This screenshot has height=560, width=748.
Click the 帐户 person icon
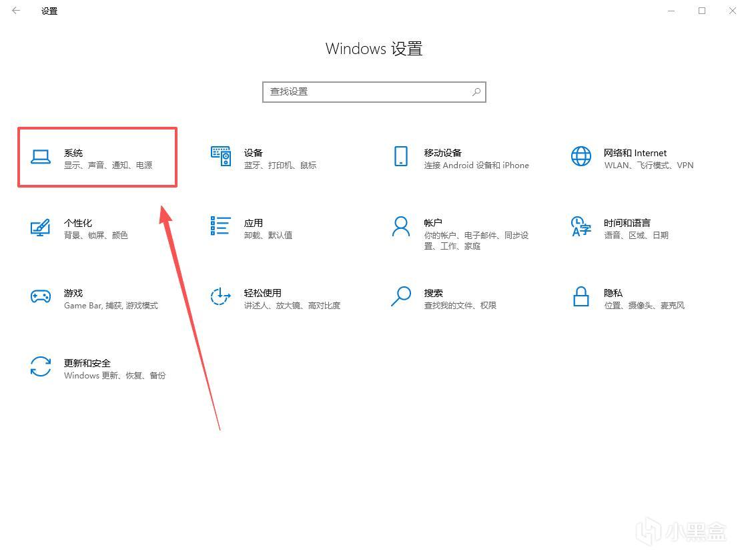pyautogui.click(x=401, y=226)
